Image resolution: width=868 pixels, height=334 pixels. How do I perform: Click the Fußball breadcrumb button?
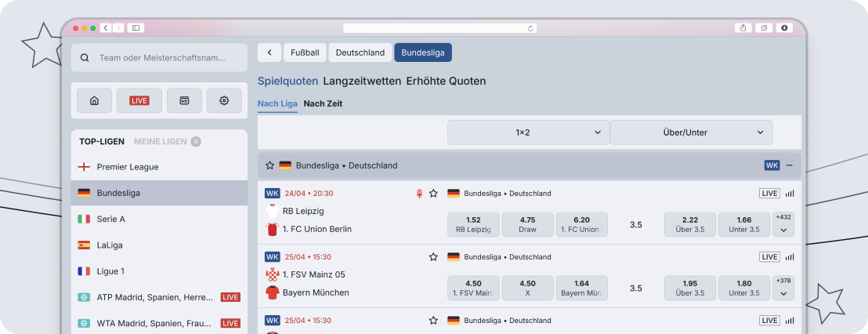[305, 53]
